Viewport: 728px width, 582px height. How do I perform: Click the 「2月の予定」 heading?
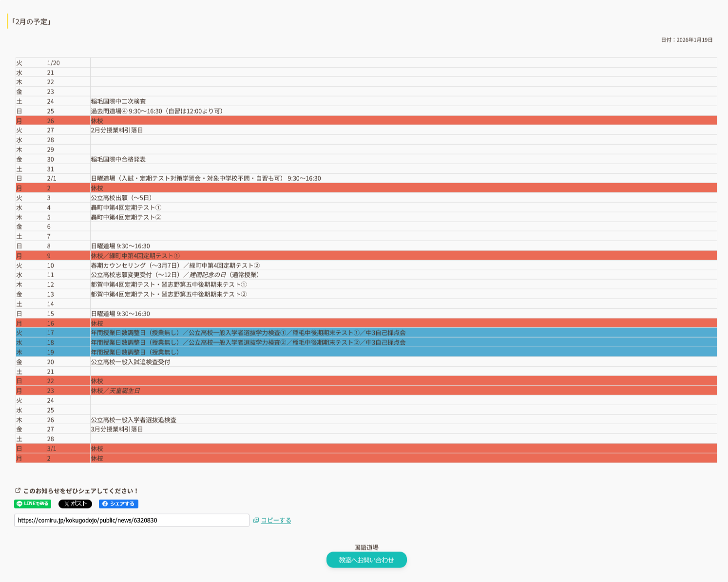click(x=31, y=21)
